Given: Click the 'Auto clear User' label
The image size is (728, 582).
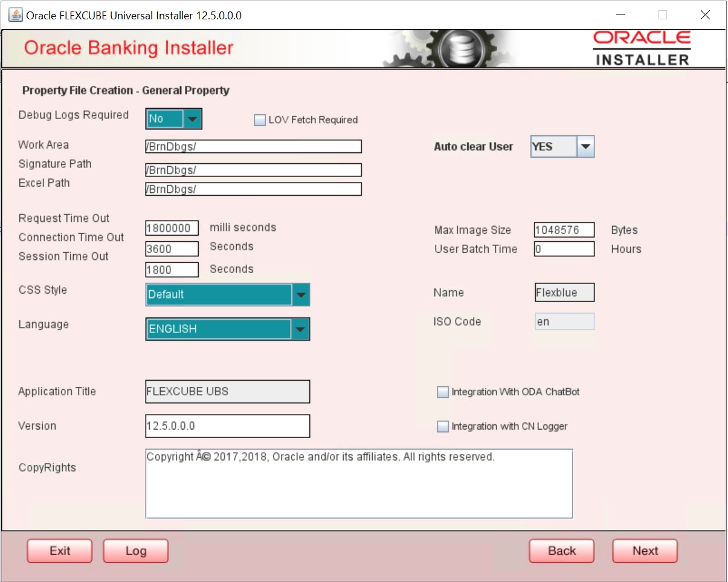Looking at the screenshot, I should point(474,147).
